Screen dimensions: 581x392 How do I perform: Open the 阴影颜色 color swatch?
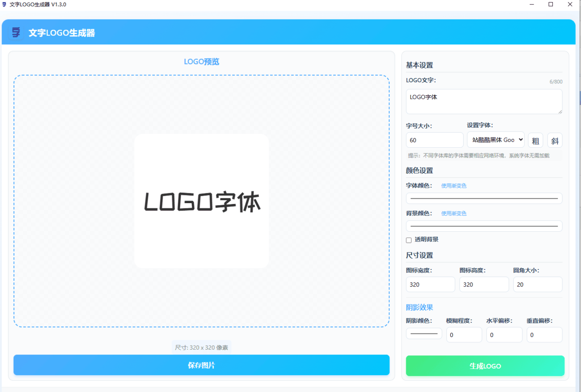(424, 334)
